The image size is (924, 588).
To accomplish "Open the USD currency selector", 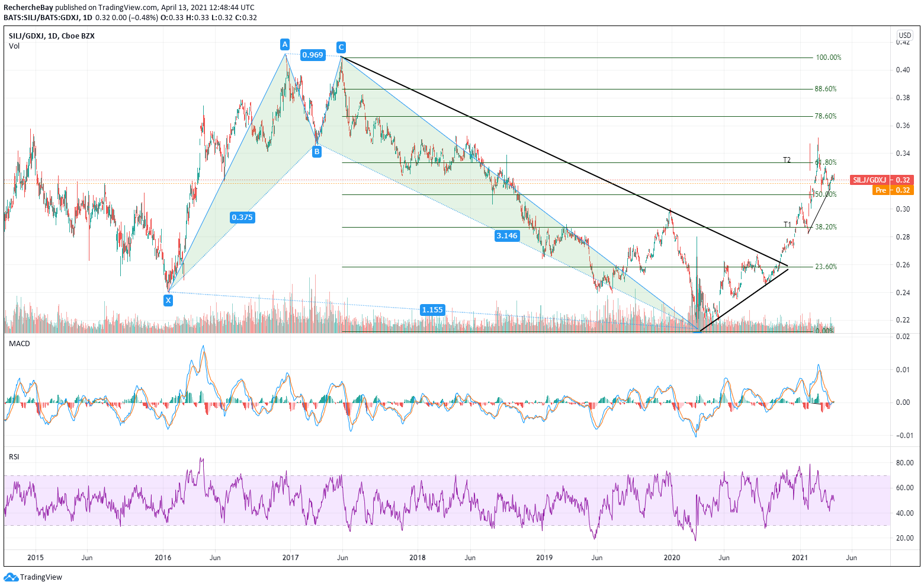I will pos(904,36).
